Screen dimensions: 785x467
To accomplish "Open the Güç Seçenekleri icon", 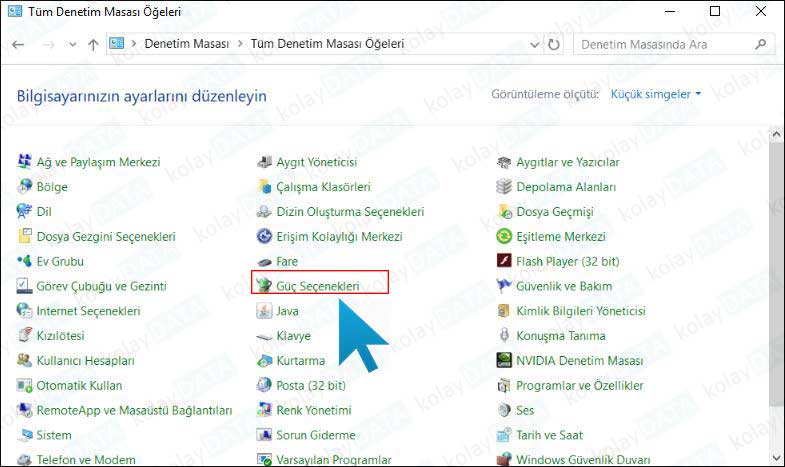I will click(x=264, y=286).
